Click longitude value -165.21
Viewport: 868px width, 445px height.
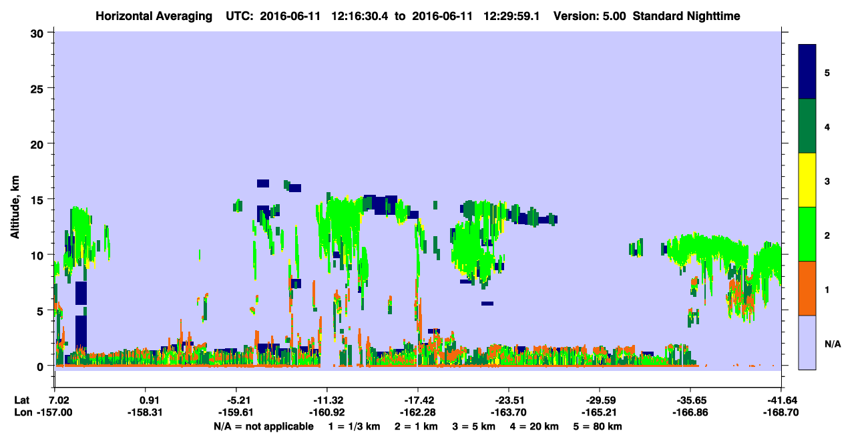[x=599, y=412]
